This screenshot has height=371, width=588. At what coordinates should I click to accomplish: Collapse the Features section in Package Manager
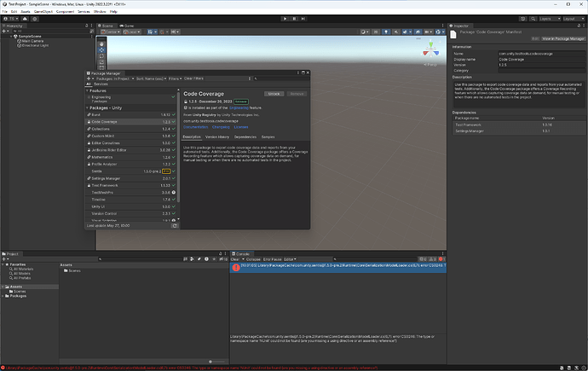[88, 90]
